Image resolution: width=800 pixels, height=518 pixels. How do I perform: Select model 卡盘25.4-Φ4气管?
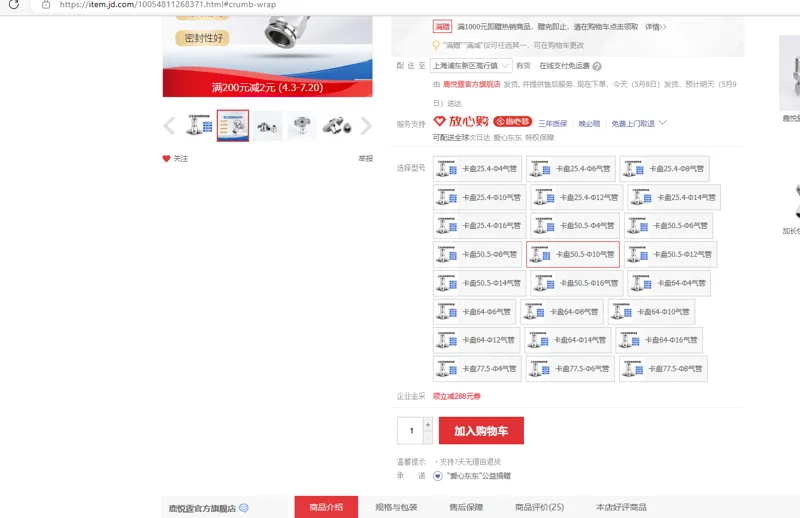pos(478,169)
